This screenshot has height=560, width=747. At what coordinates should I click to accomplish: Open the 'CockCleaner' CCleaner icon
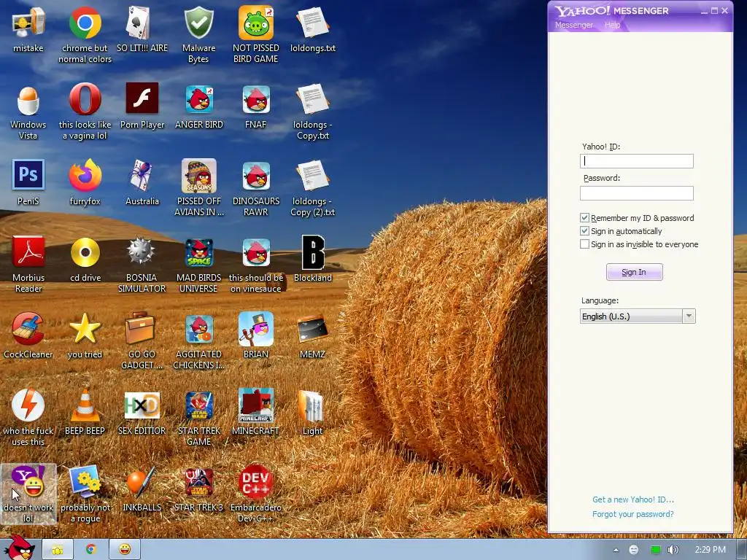[28, 329]
